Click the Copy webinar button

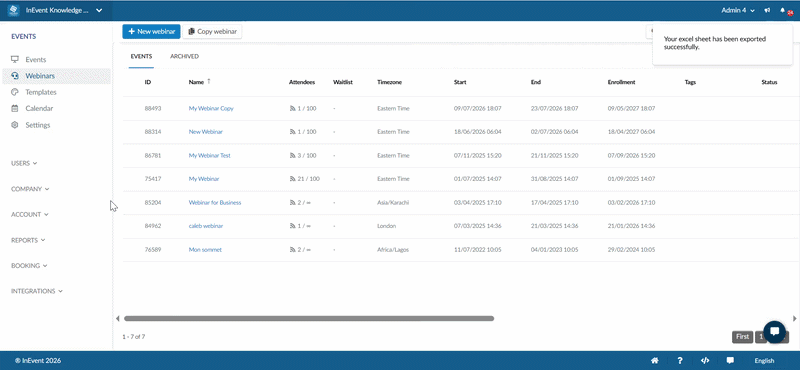coord(212,32)
